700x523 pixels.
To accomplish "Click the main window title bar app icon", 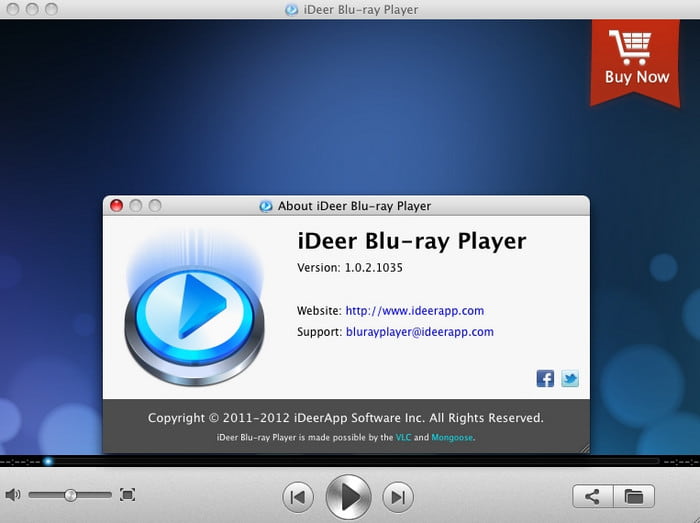I will point(292,9).
